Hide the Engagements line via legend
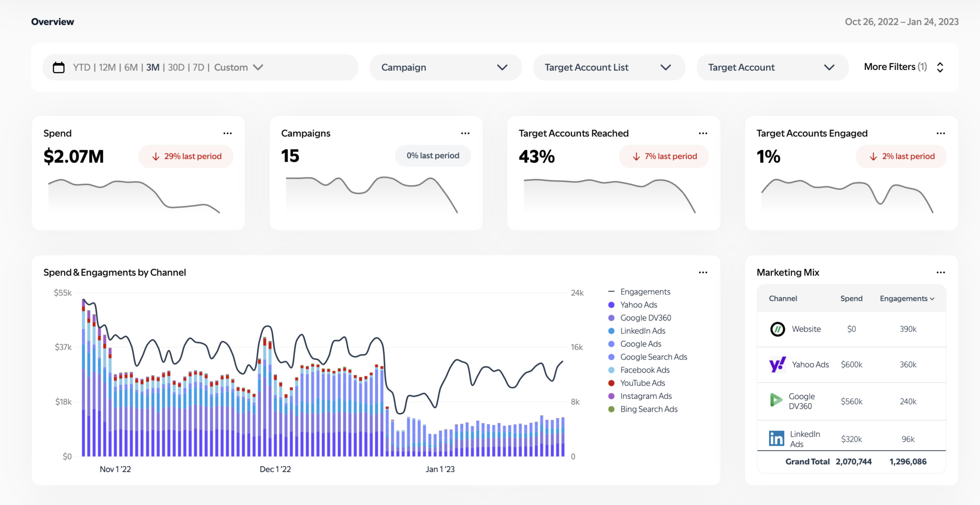Viewport: 980px width, 505px height. tap(645, 291)
